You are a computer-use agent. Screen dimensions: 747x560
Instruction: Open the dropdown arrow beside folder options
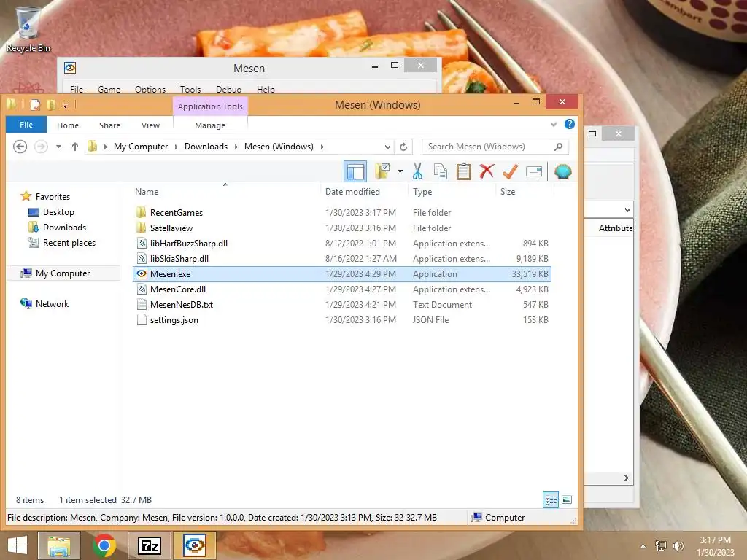click(400, 171)
